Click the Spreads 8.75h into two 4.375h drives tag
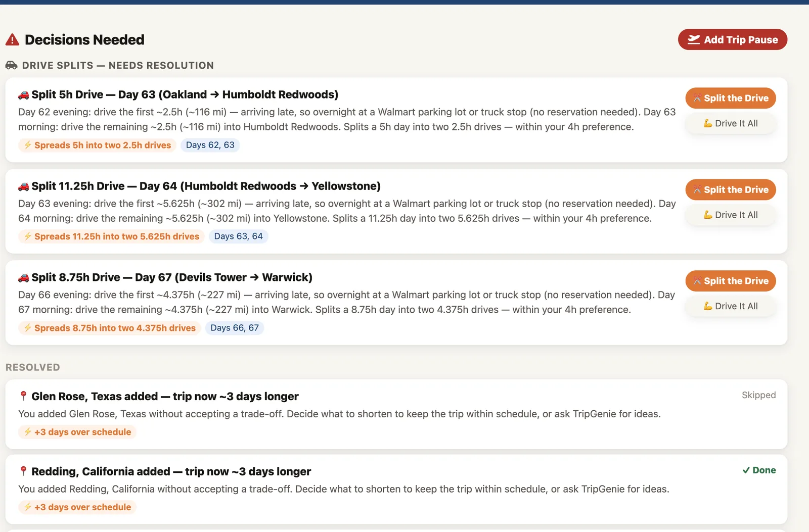 pyautogui.click(x=109, y=328)
